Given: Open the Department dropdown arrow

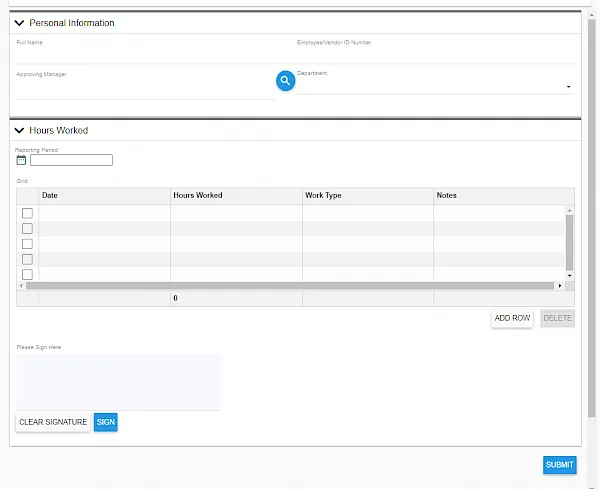Looking at the screenshot, I should coord(569,87).
